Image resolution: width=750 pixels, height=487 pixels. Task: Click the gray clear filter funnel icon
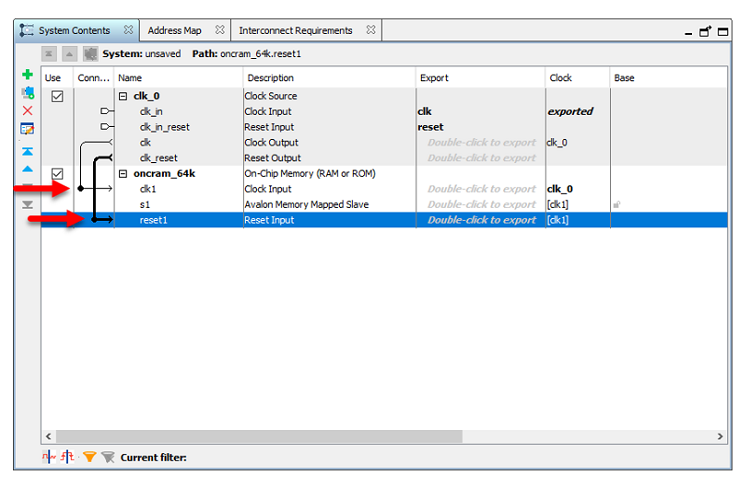108,457
